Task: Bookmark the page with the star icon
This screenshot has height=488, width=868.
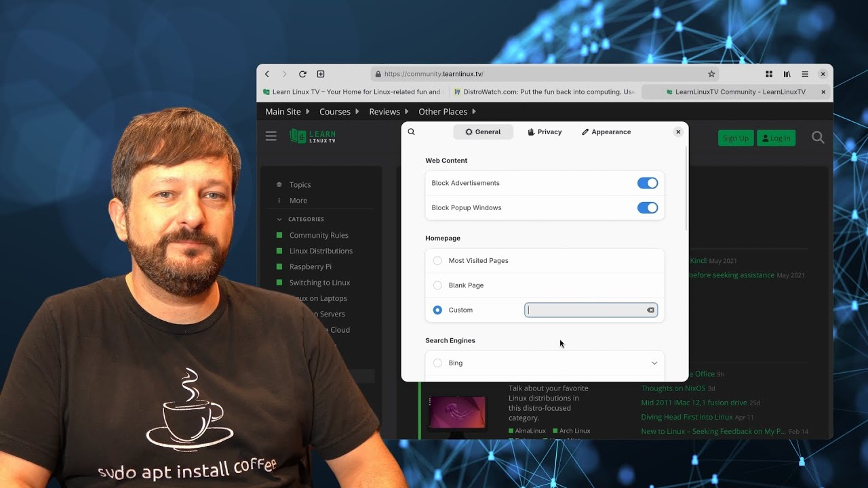Action: click(x=711, y=74)
